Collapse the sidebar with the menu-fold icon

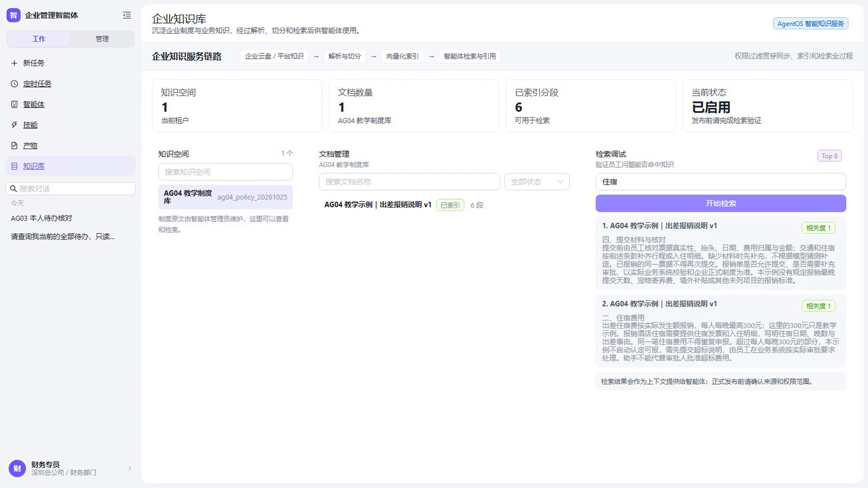pyautogui.click(x=127, y=15)
